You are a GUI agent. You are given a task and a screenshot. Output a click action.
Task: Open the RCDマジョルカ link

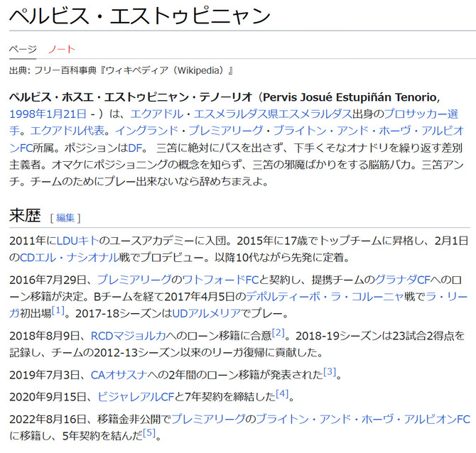(x=129, y=336)
